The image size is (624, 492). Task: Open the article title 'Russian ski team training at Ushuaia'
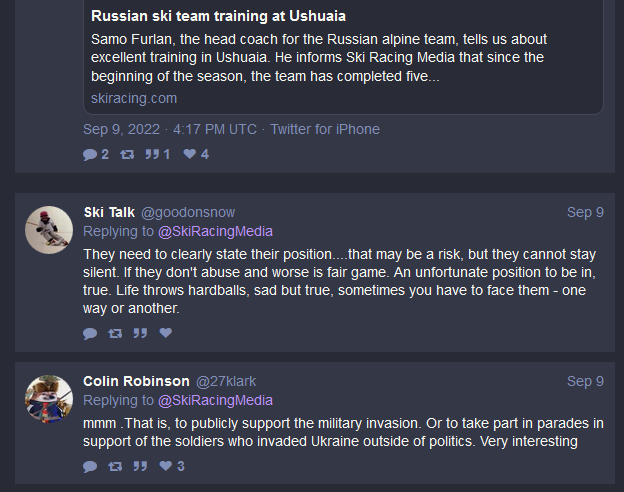coord(220,16)
